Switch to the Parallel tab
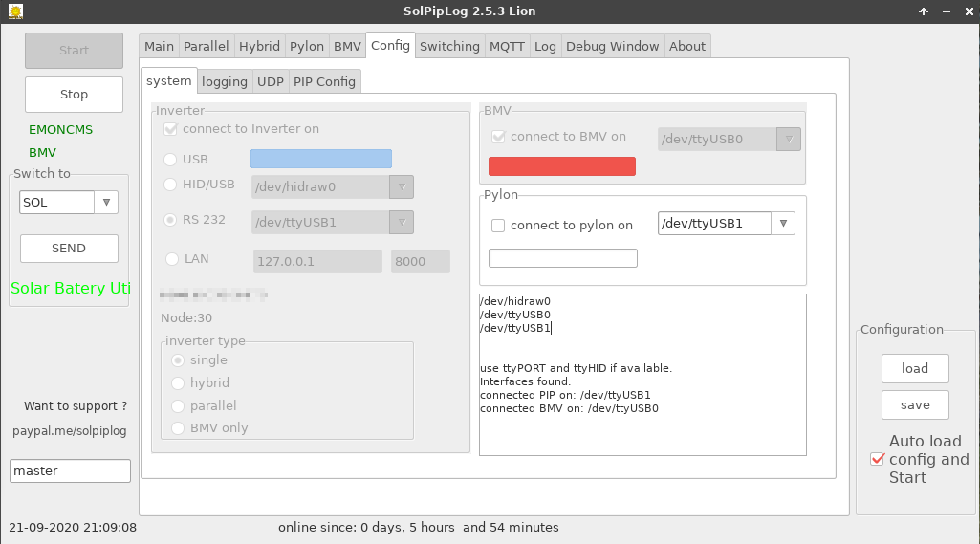This screenshot has width=980, height=544. [207, 46]
